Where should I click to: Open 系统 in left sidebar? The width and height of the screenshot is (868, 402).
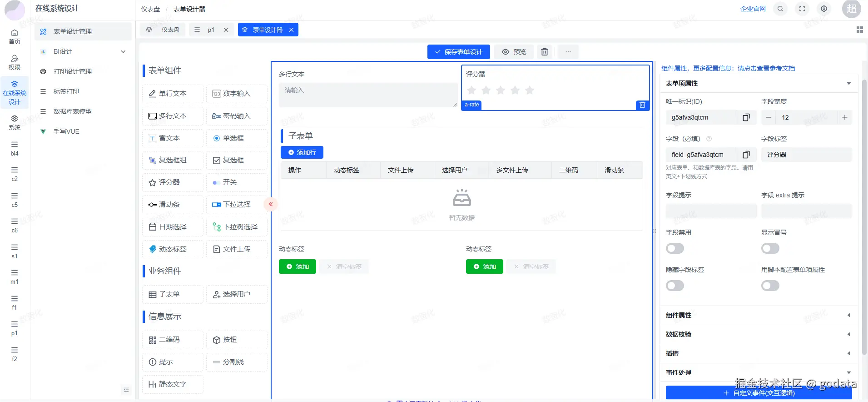[15, 123]
